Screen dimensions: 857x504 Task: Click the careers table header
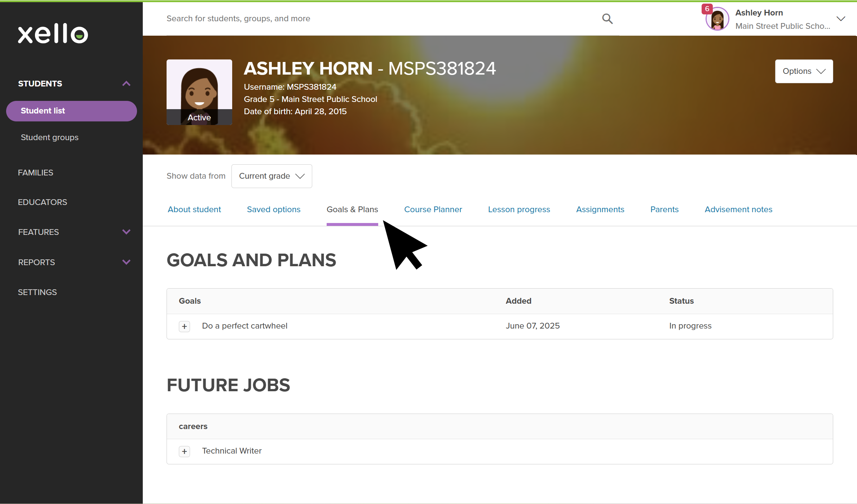[x=193, y=426]
